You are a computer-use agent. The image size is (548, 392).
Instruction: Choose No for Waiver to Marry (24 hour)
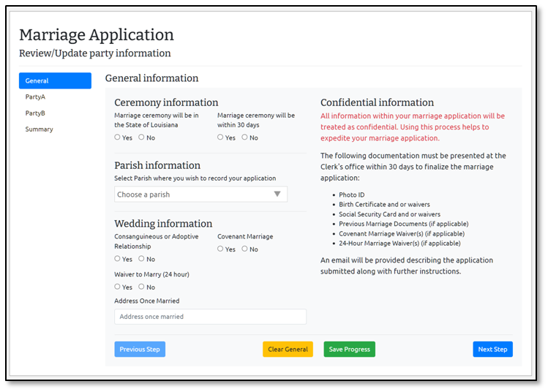click(x=142, y=287)
